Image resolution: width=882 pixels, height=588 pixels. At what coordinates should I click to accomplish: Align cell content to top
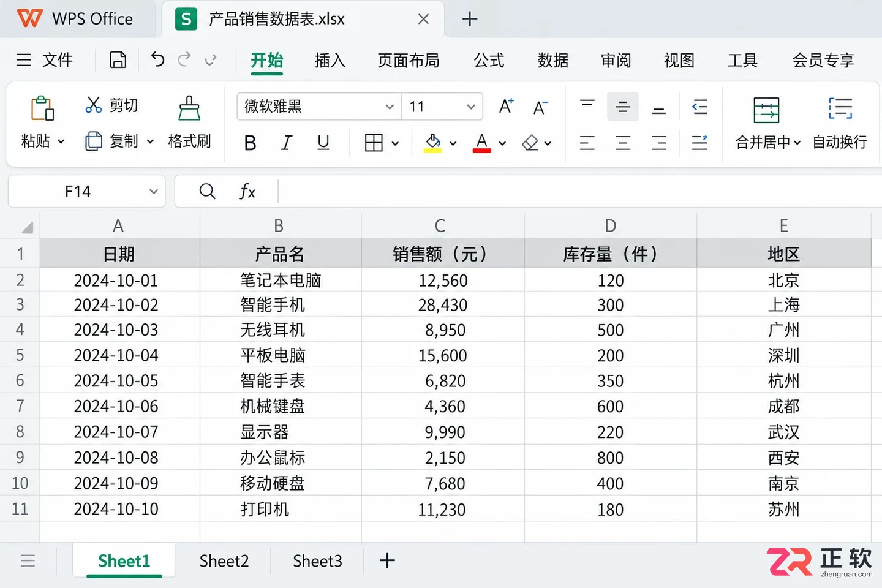coord(587,106)
